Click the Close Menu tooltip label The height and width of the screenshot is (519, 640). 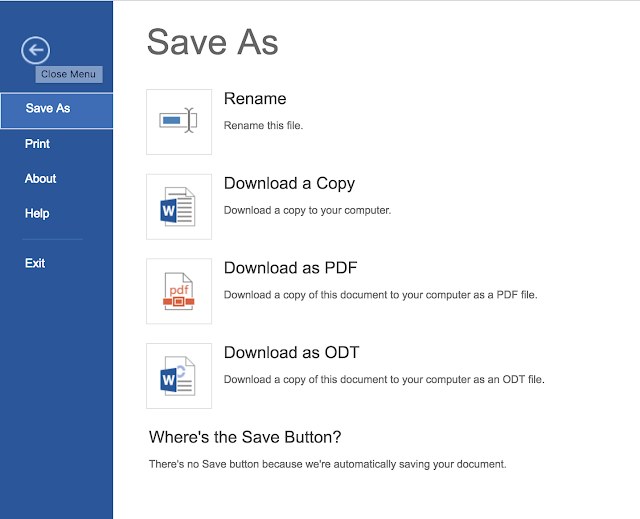point(69,74)
